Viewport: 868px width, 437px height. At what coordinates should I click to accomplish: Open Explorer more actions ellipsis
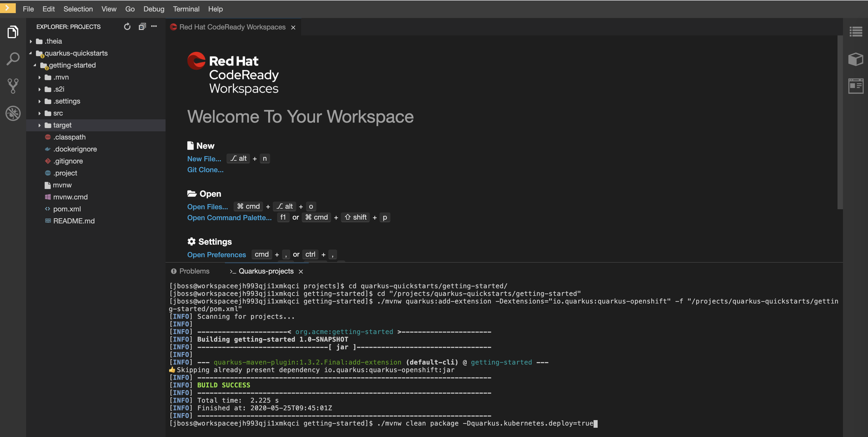point(154,26)
